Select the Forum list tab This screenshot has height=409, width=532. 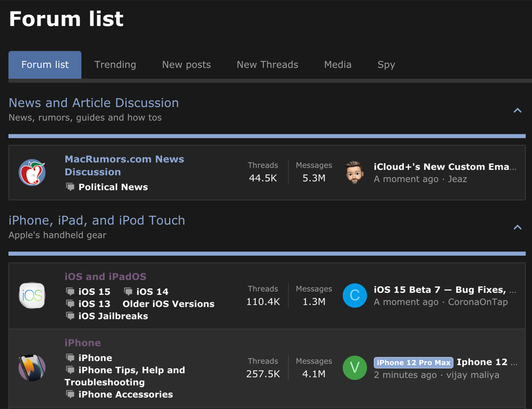point(45,65)
